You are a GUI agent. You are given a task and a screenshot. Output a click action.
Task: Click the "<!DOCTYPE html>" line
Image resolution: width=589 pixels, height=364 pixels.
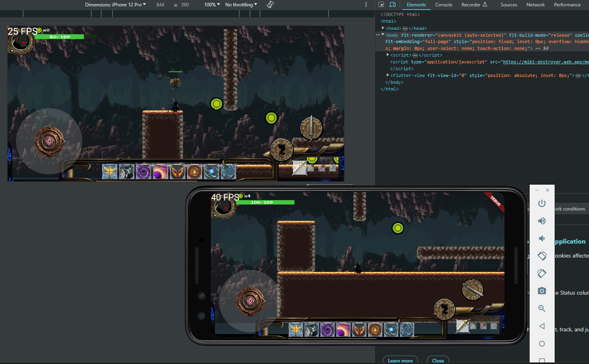tap(400, 14)
